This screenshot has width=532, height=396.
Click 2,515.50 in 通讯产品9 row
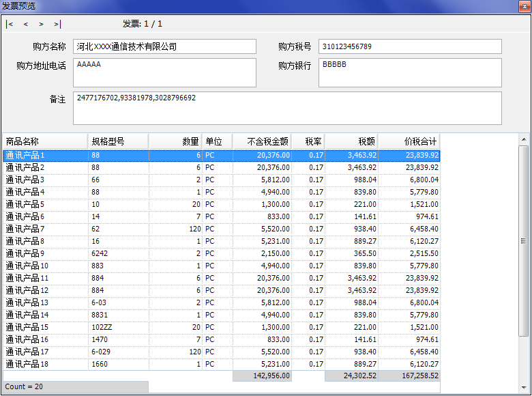coord(409,254)
